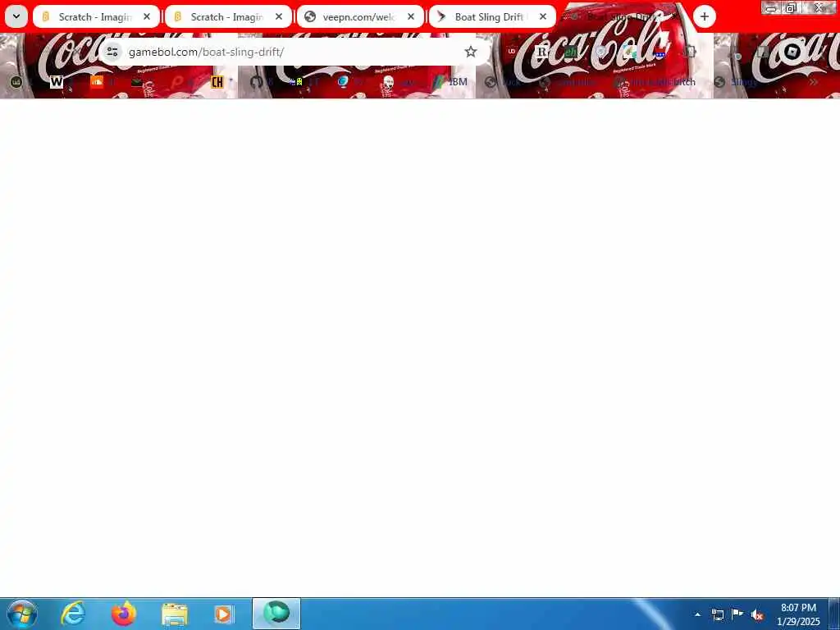Open the CH bookmark icon

[x=217, y=82]
